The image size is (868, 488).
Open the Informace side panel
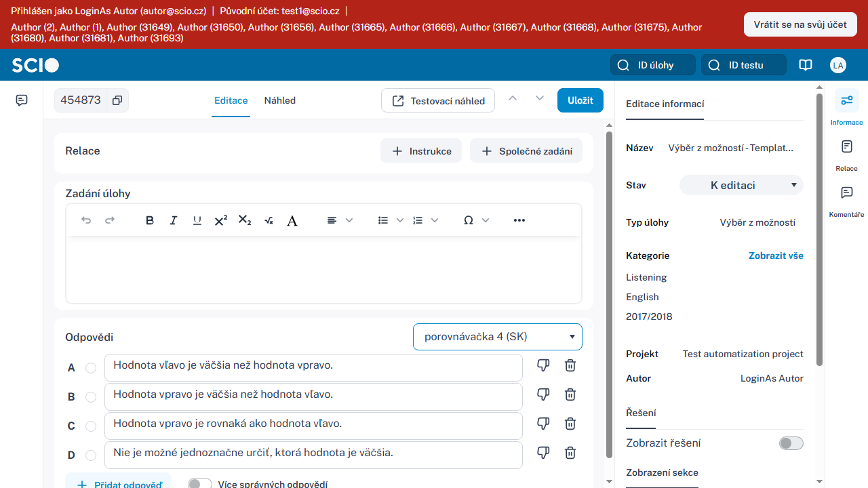click(846, 107)
